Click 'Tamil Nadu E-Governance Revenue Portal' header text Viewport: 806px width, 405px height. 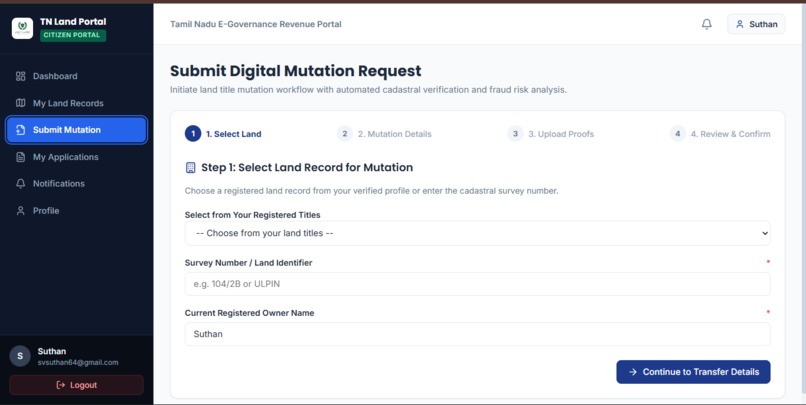[256, 24]
